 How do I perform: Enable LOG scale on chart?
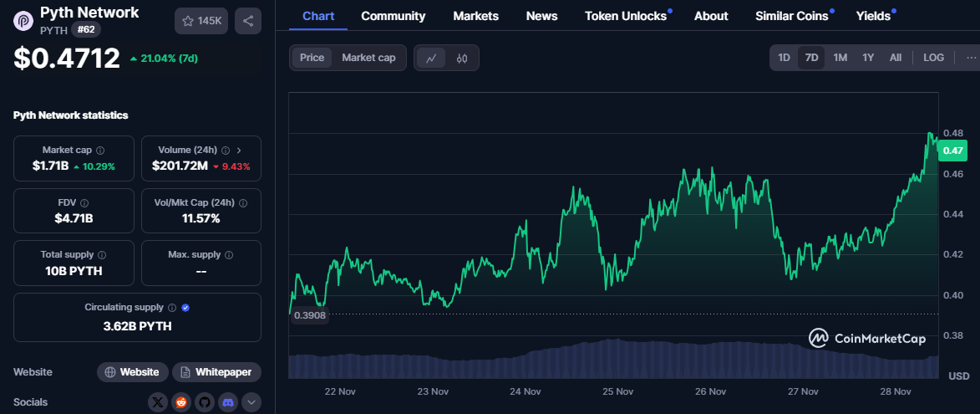(x=934, y=58)
